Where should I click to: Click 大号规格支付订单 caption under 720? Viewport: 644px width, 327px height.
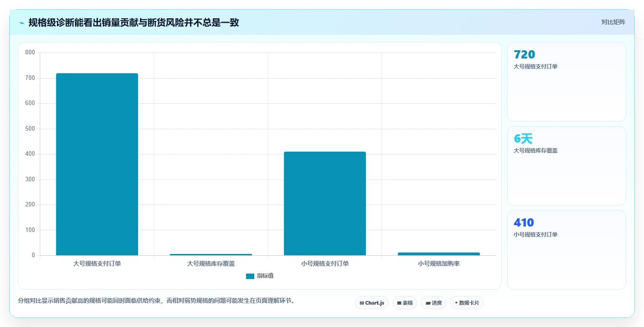coord(536,67)
